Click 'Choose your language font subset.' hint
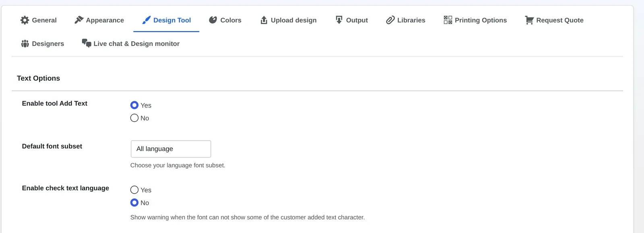The image size is (644, 233). [178, 165]
